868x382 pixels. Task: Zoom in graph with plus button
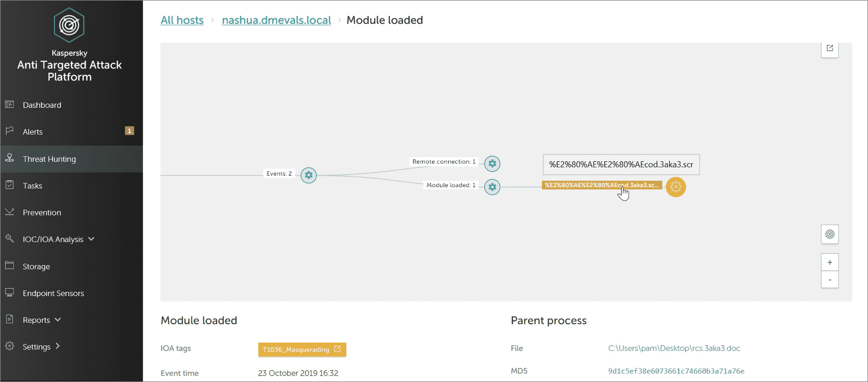coord(829,262)
